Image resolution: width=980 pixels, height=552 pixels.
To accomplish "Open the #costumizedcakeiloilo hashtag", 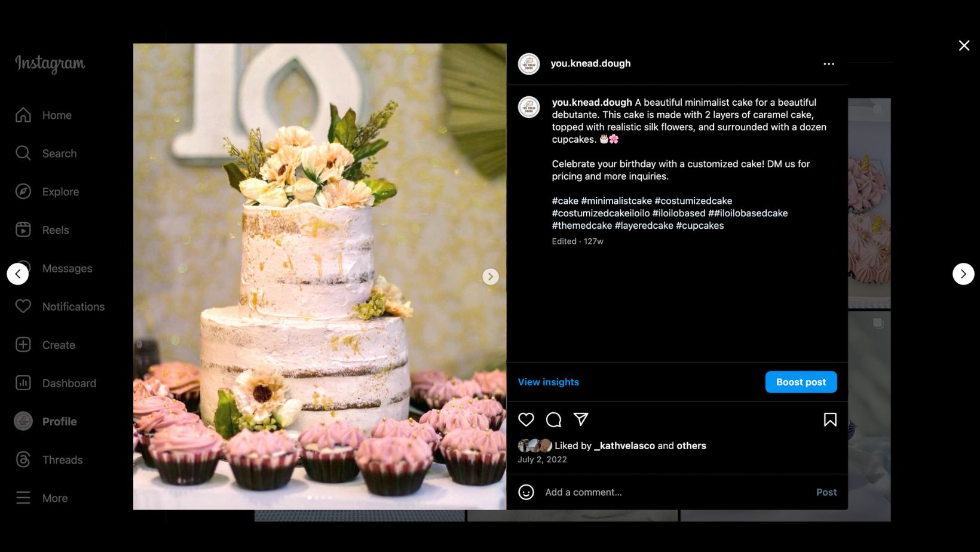I will 601,213.
